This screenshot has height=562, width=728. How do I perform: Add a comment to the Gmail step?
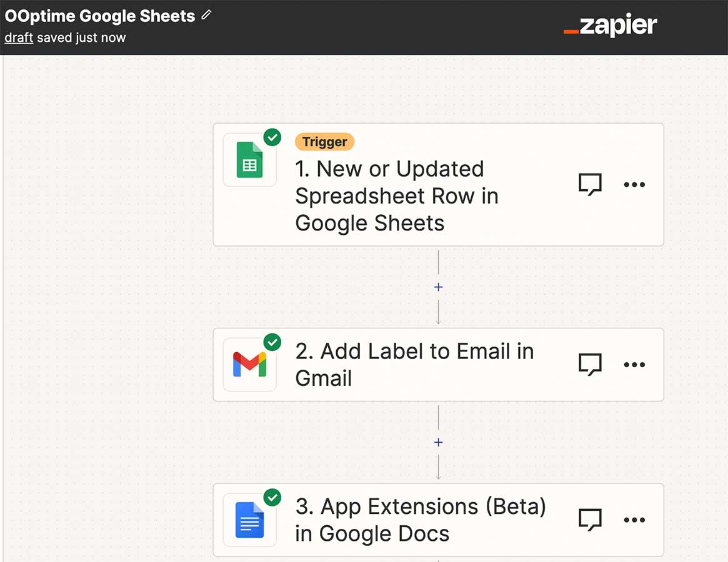pos(590,364)
